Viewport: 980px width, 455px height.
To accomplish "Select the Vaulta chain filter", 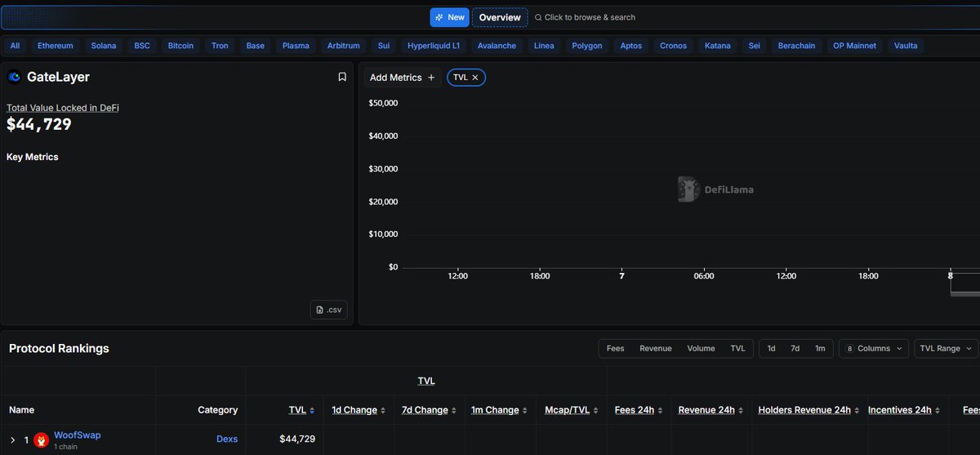I will point(906,46).
